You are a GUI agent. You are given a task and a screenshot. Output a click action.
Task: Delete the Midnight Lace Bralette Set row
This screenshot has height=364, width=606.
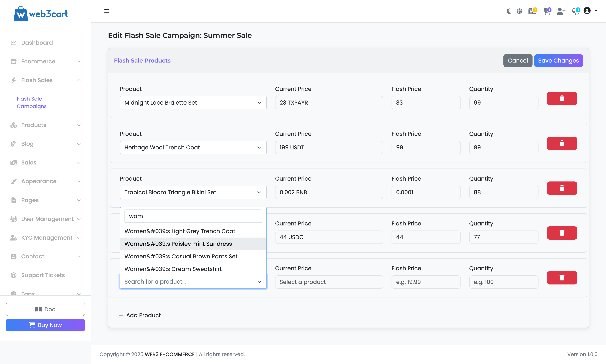point(562,98)
